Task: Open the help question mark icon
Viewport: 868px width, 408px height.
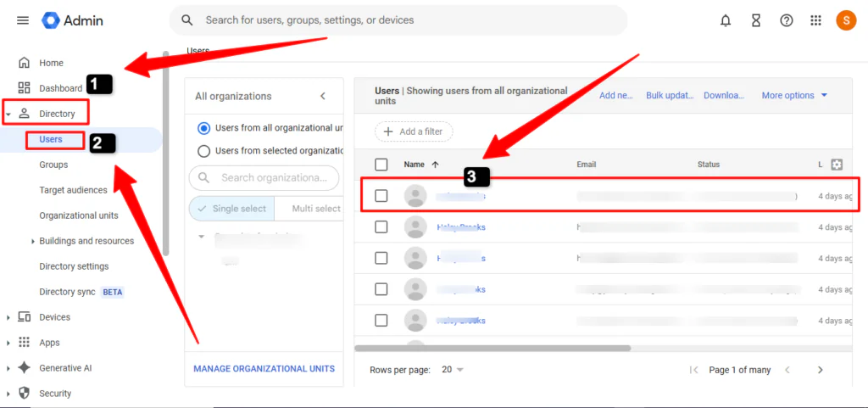Action: click(786, 20)
